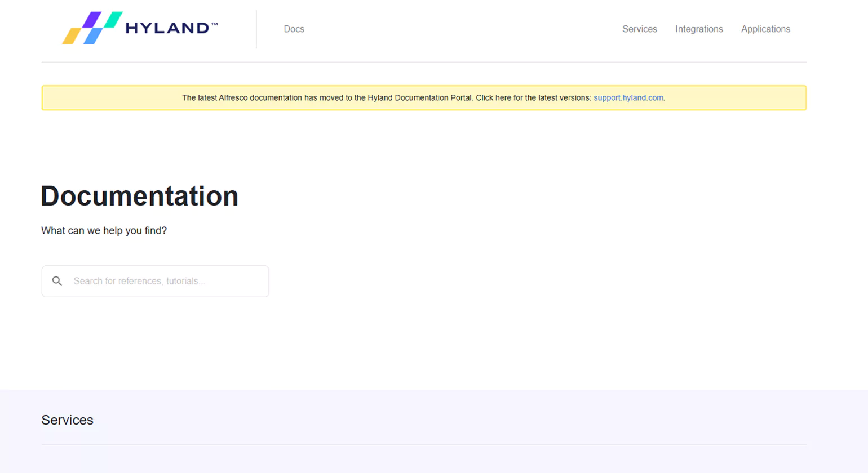Viewport: 868px width, 473px height.
Task: Click the magnifying glass search icon
Action: point(57,281)
